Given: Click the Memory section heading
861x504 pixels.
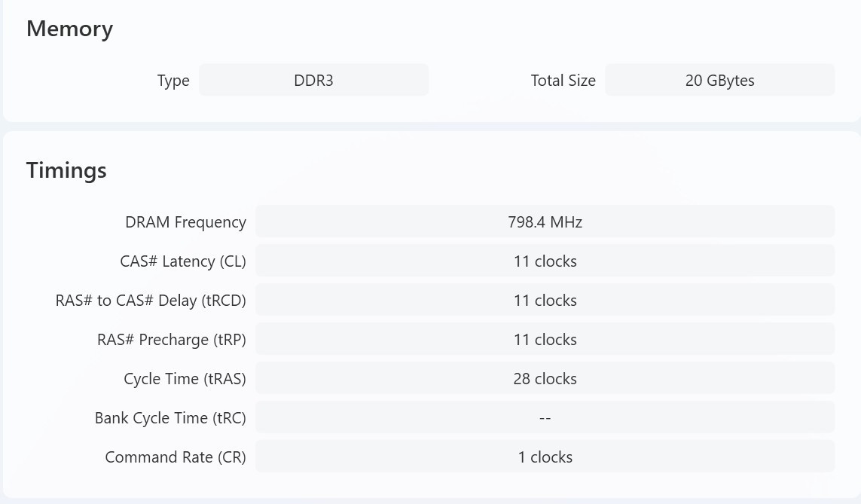Looking at the screenshot, I should [70, 29].
